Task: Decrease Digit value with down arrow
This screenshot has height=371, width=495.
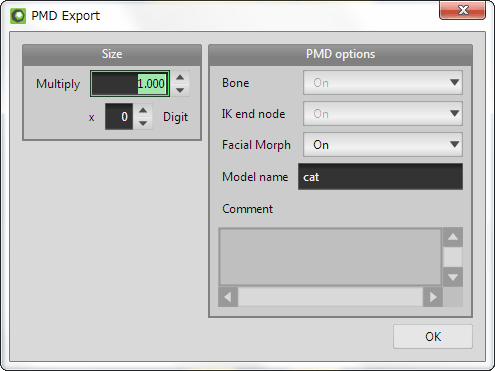Action: click(143, 123)
